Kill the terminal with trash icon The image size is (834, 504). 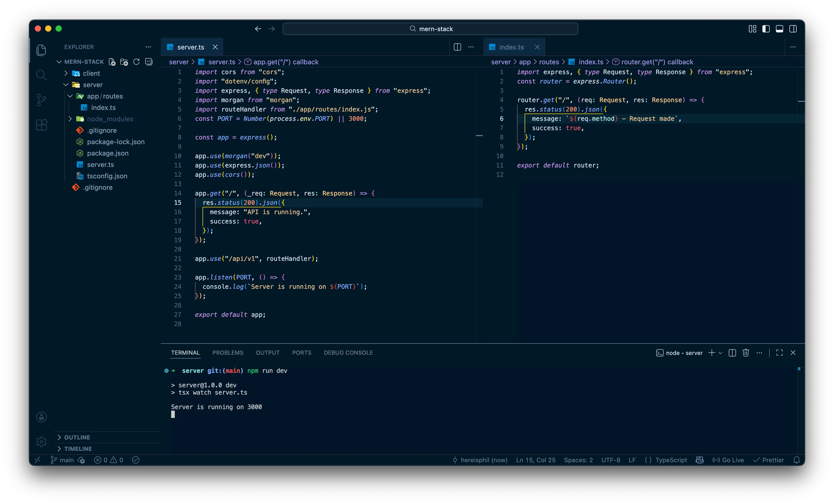pyautogui.click(x=746, y=353)
